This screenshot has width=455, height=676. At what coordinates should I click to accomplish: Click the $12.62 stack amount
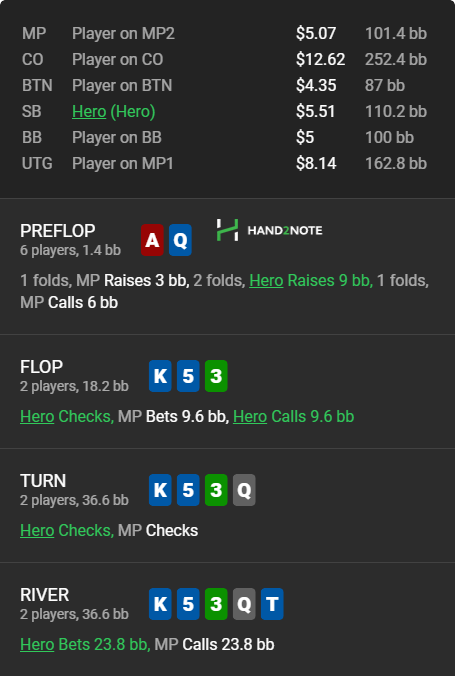[x=320, y=59]
